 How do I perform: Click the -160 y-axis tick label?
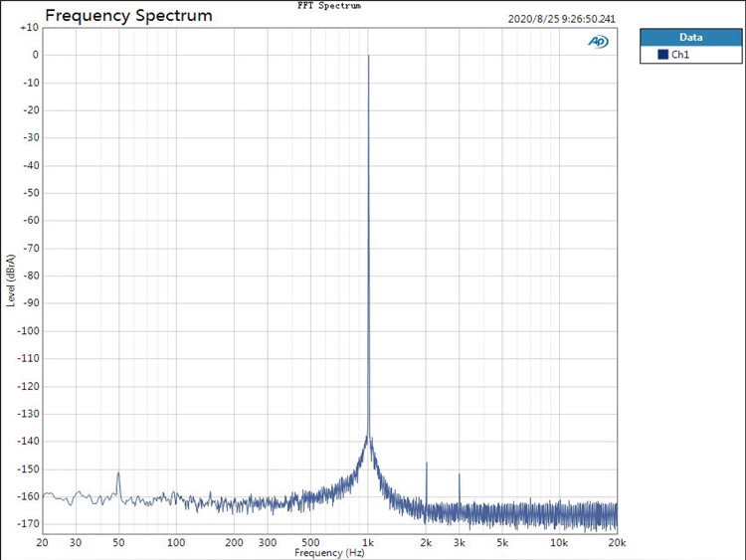click(x=28, y=496)
